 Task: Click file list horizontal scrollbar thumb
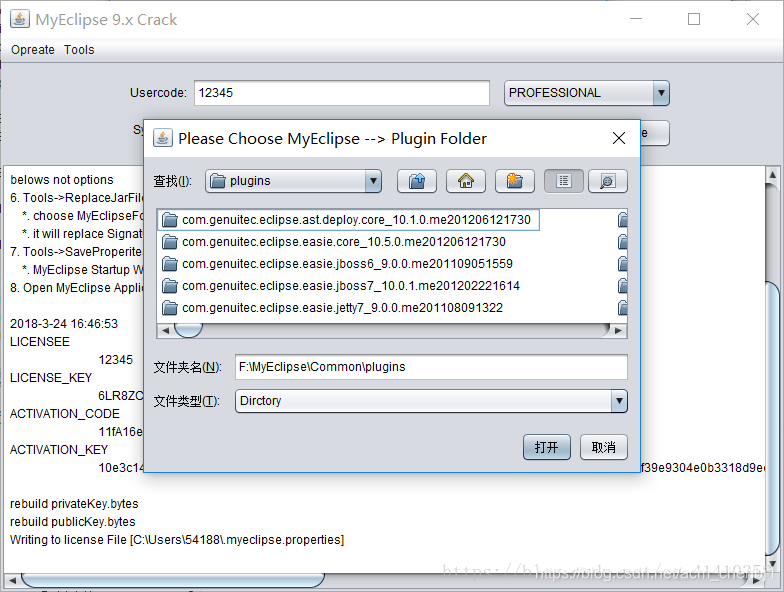tap(188, 330)
